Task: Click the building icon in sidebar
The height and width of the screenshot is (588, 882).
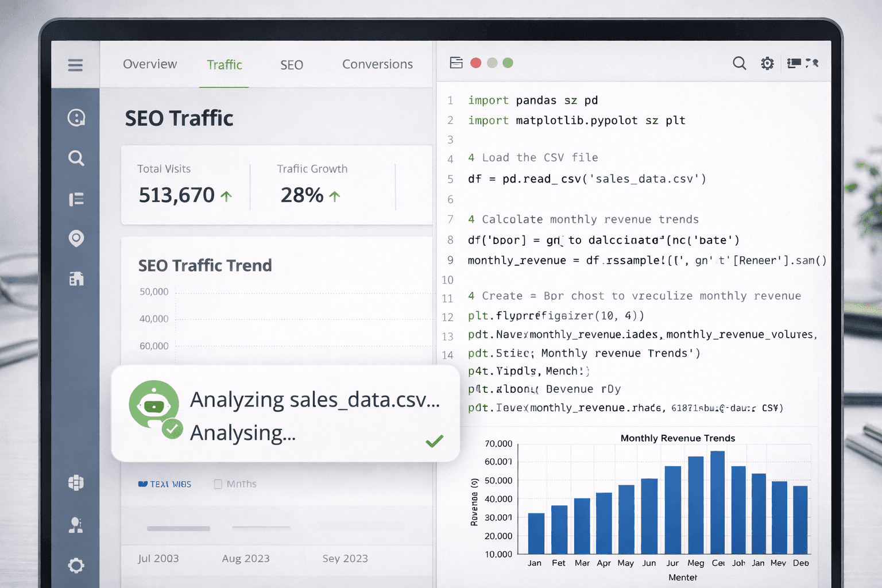Action: (76, 278)
